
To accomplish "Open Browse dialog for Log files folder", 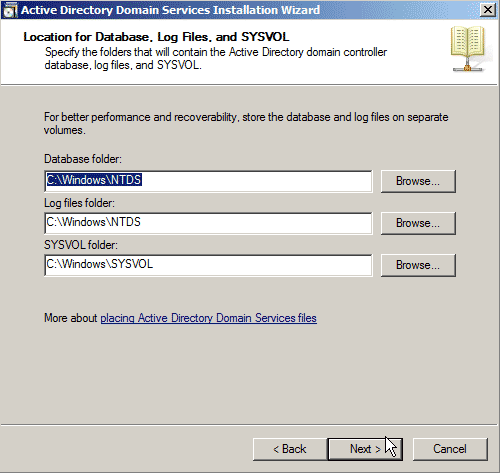I will tap(418, 223).
